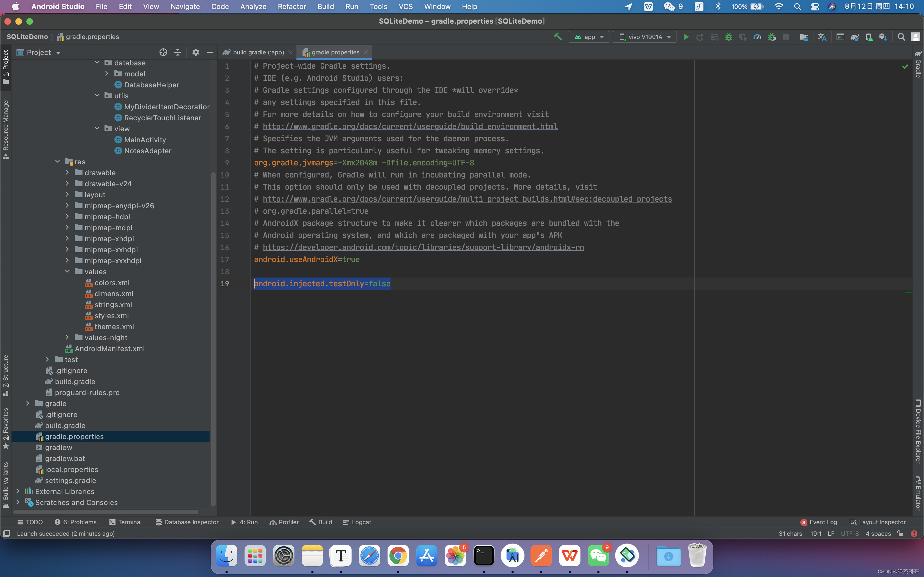Toggle Build Variants side panel
924x577 pixels.
coord(6,484)
